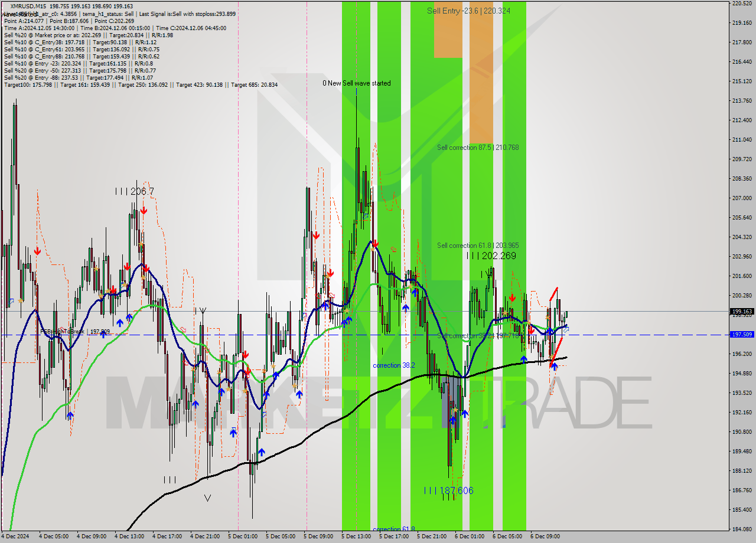756x543 pixels.
Task: Click the '4 Dec 2024' time axis label
Action: [x=16, y=537]
